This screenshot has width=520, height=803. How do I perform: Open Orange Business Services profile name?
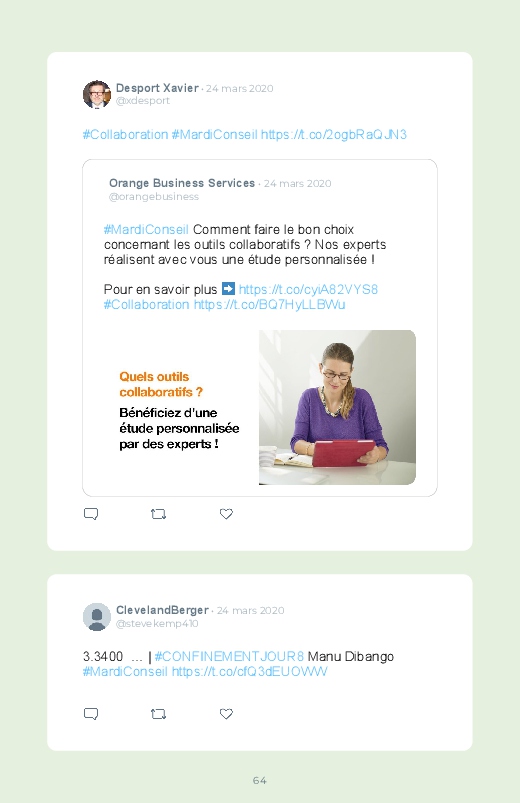(182, 183)
